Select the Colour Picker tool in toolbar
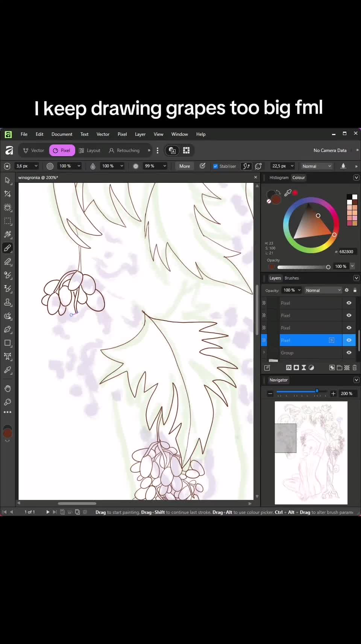361x644 pixels. point(8,370)
